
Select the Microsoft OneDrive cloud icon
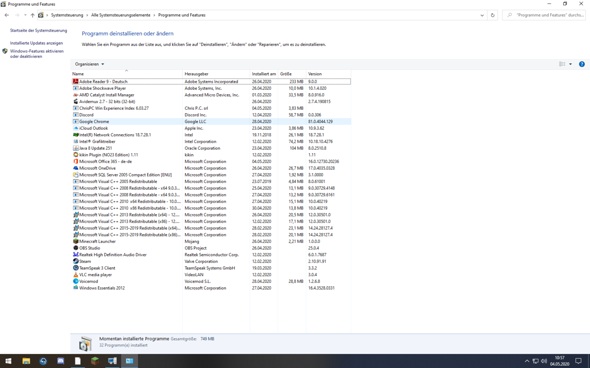pos(75,168)
